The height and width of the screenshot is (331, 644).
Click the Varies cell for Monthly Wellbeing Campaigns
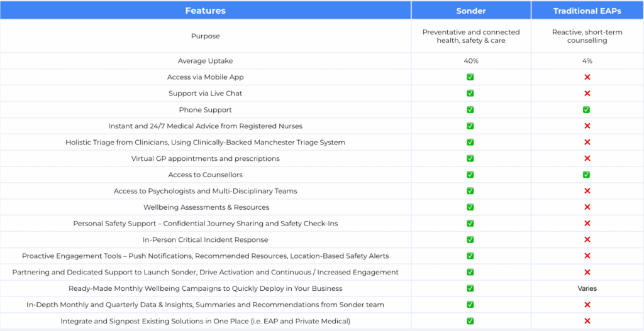(x=587, y=288)
